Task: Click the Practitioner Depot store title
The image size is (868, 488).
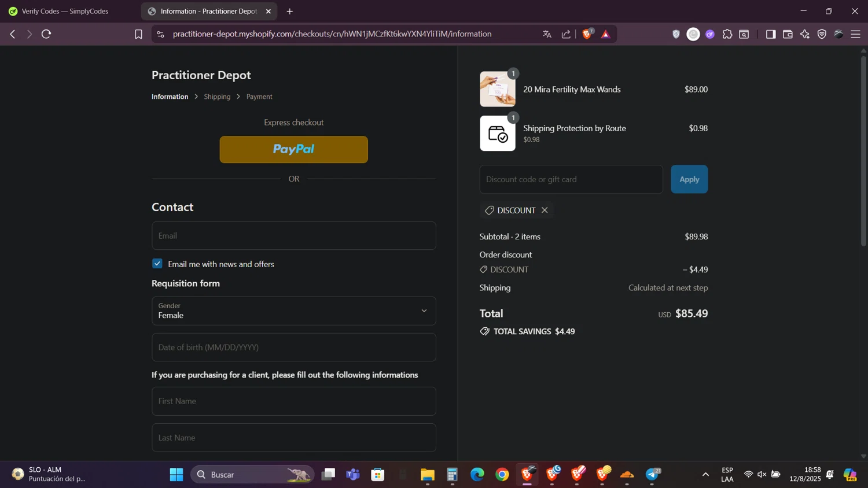Action: [201, 75]
